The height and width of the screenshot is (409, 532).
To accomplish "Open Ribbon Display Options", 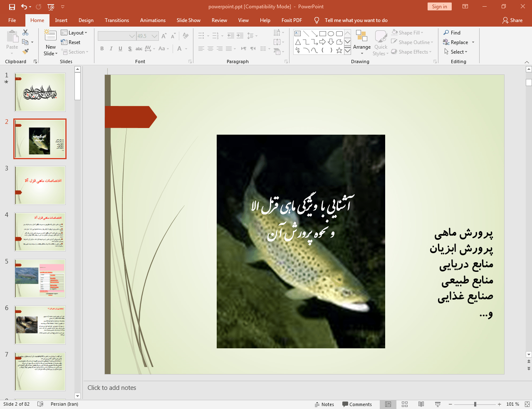I will click(x=465, y=7).
